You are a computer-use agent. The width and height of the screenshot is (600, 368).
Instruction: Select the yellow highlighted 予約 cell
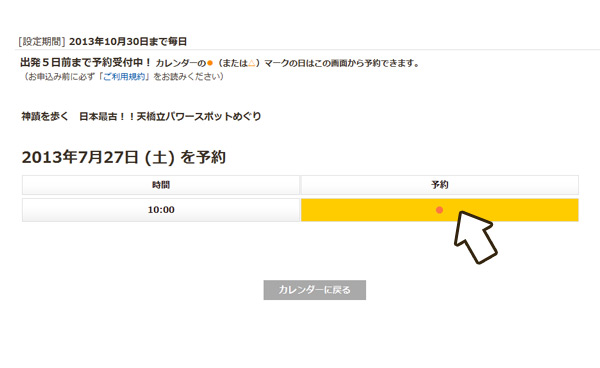pyautogui.click(x=440, y=210)
